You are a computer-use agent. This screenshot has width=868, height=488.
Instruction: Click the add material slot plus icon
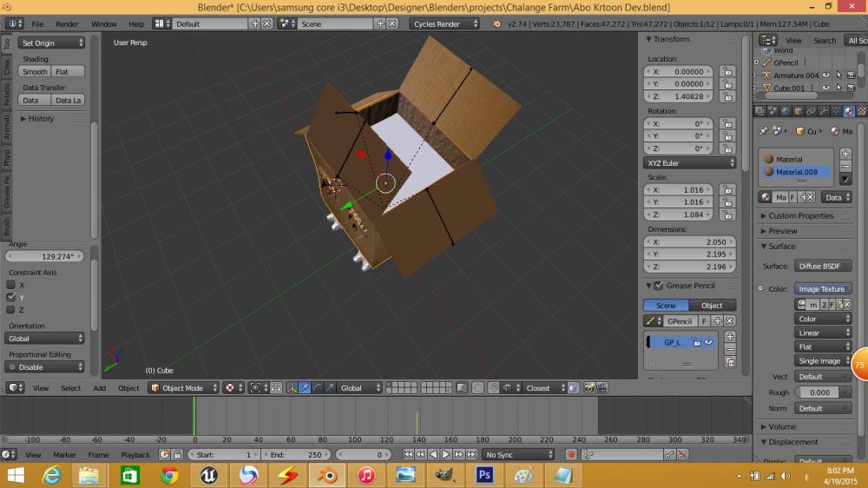(x=846, y=154)
